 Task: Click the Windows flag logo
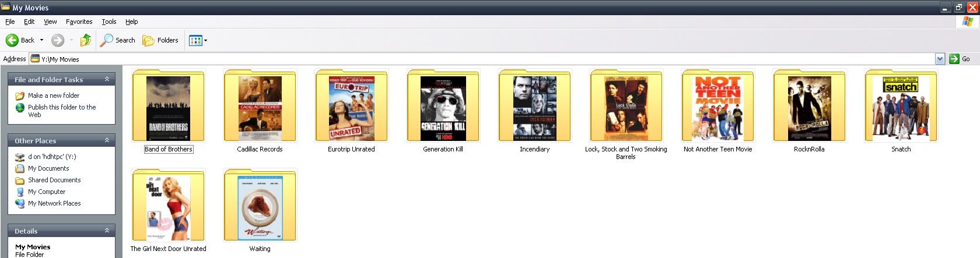968,22
